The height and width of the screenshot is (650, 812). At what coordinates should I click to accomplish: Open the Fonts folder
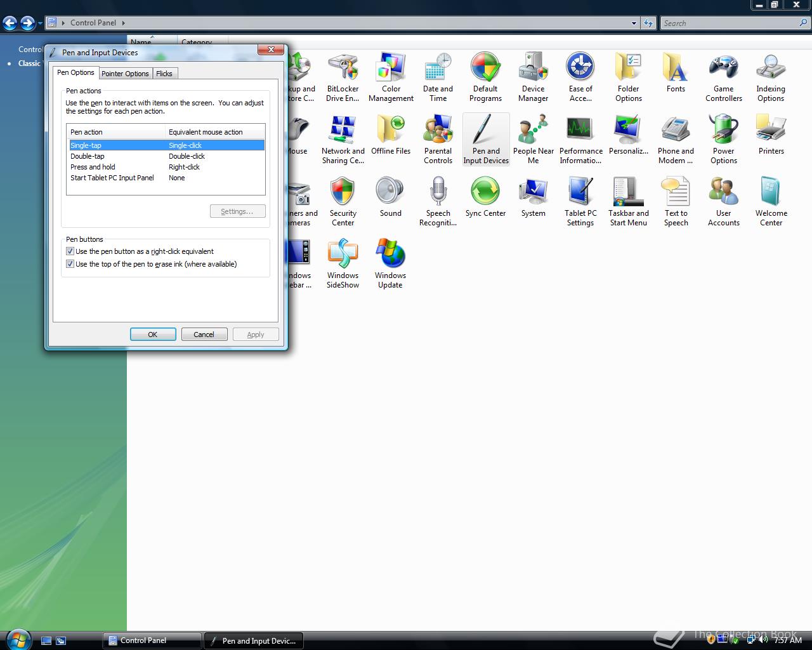pos(676,73)
